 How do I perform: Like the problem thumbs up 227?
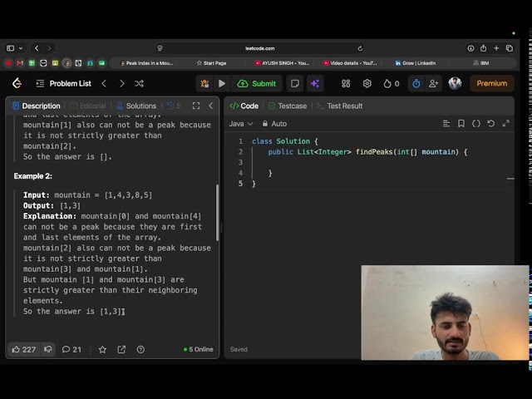coord(24,349)
